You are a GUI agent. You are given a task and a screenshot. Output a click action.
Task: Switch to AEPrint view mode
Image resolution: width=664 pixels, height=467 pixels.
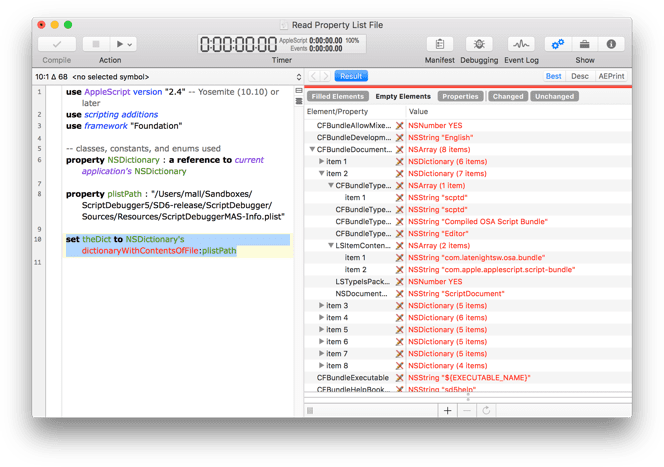[611, 76]
